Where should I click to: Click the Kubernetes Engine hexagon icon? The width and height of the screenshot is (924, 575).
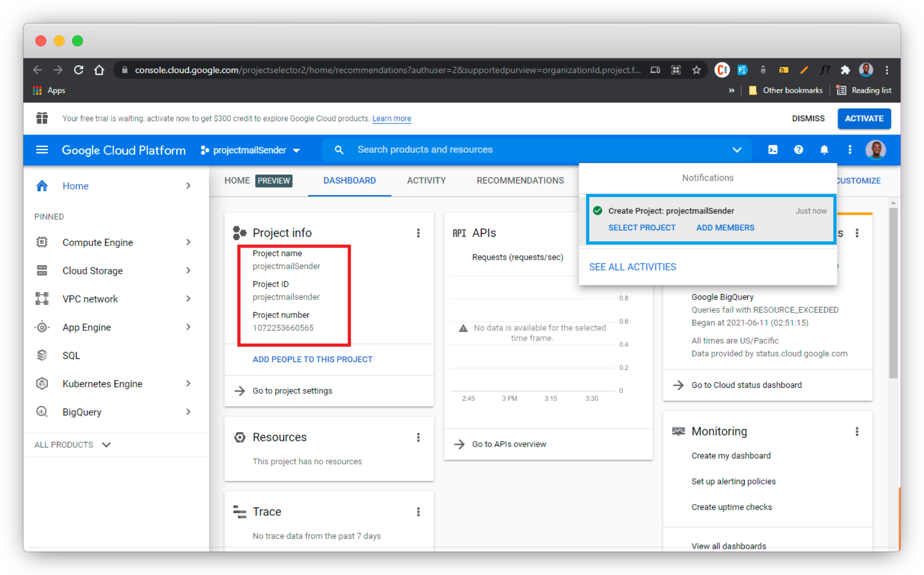point(42,384)
